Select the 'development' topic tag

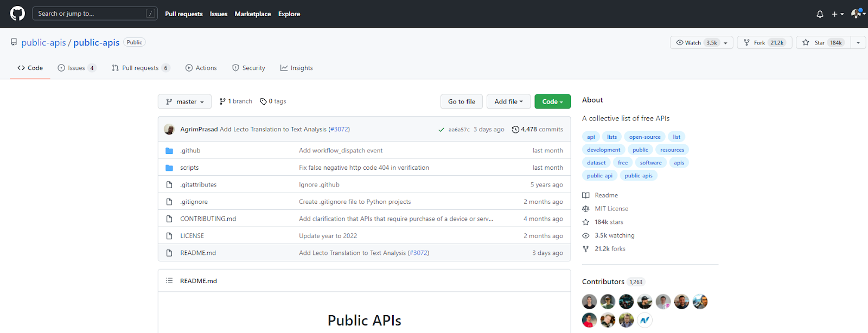(x=603, y=150)
